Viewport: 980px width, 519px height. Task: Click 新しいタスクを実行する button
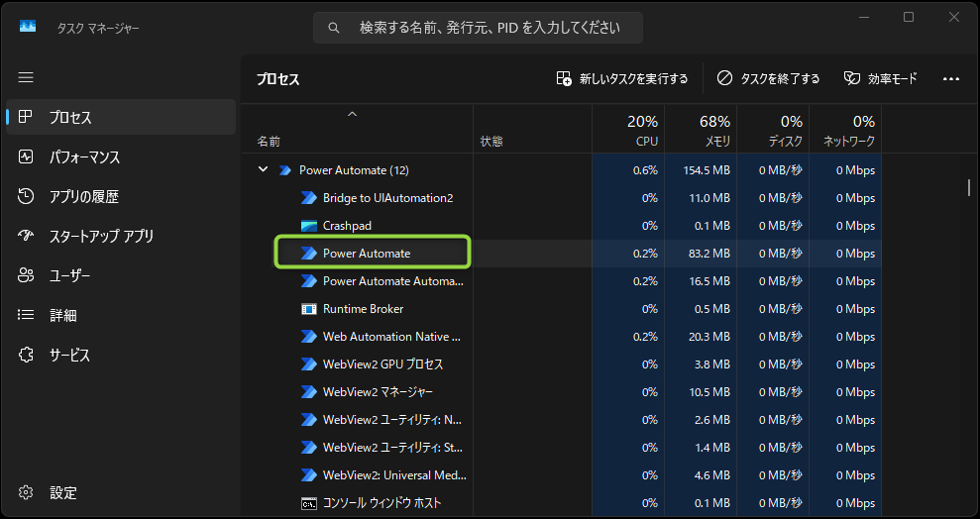click(622, 78)
